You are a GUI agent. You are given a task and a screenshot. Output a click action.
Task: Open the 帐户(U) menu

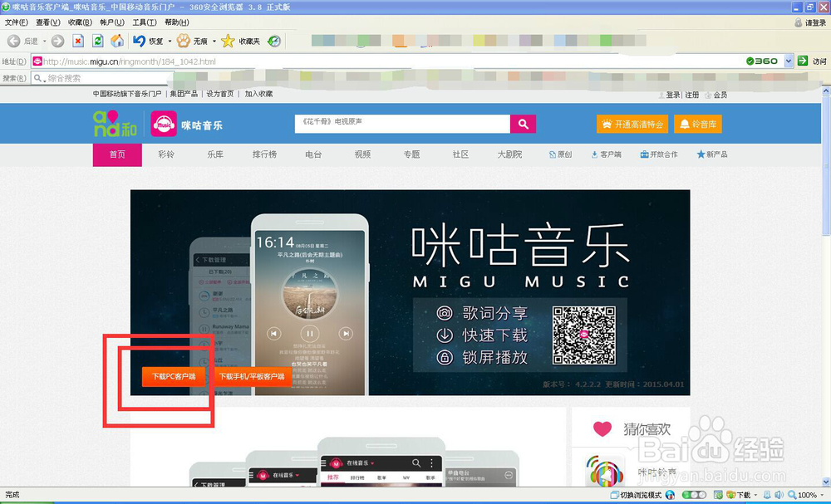112,22
